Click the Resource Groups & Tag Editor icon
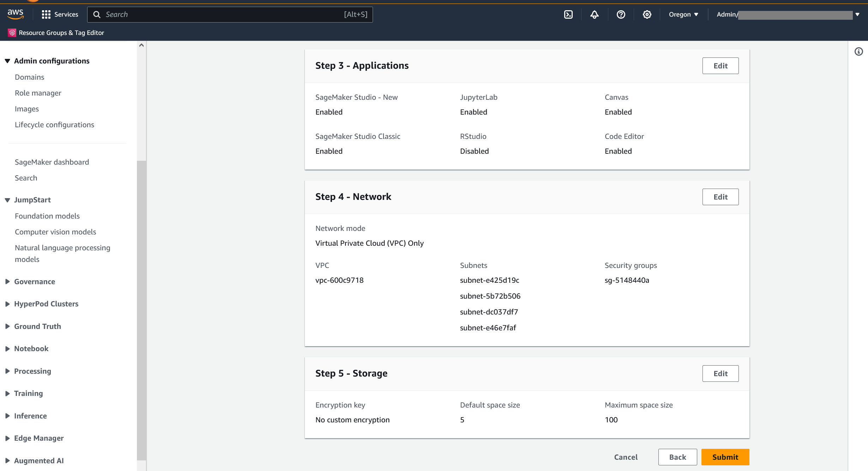 coord(12,33)
